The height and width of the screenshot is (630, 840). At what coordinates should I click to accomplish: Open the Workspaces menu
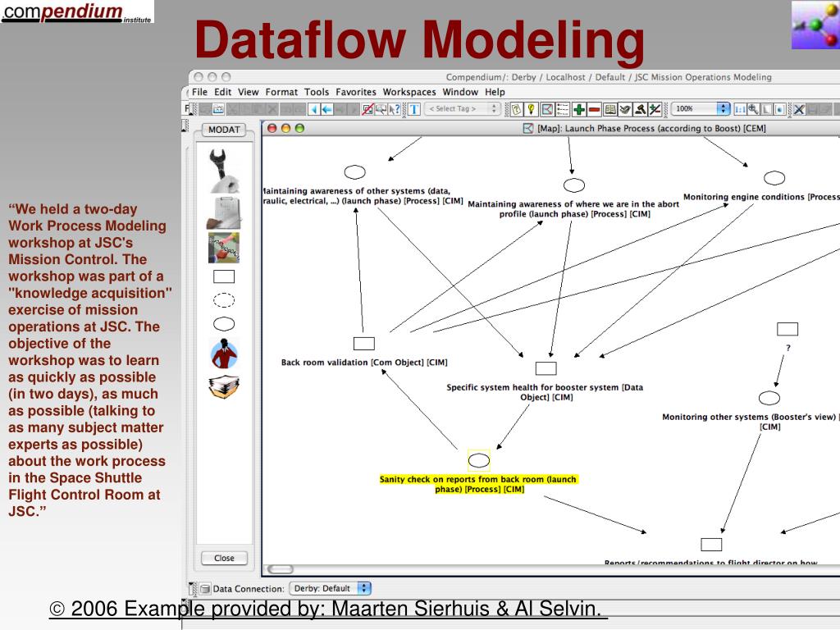click(409, 92)
